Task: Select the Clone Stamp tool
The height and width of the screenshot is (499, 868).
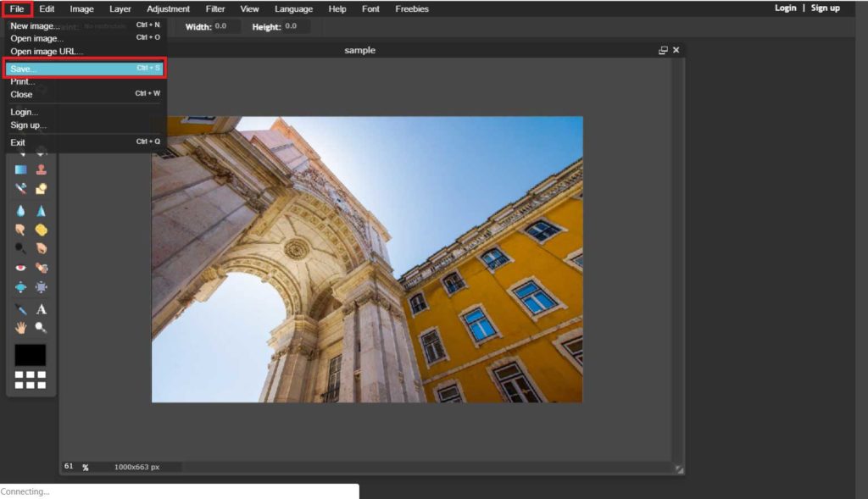Action: coord(41,169)
